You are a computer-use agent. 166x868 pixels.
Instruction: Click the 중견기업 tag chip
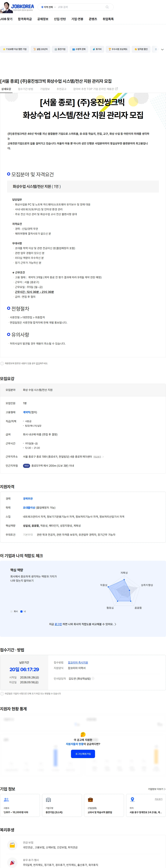tap(60, 49)
